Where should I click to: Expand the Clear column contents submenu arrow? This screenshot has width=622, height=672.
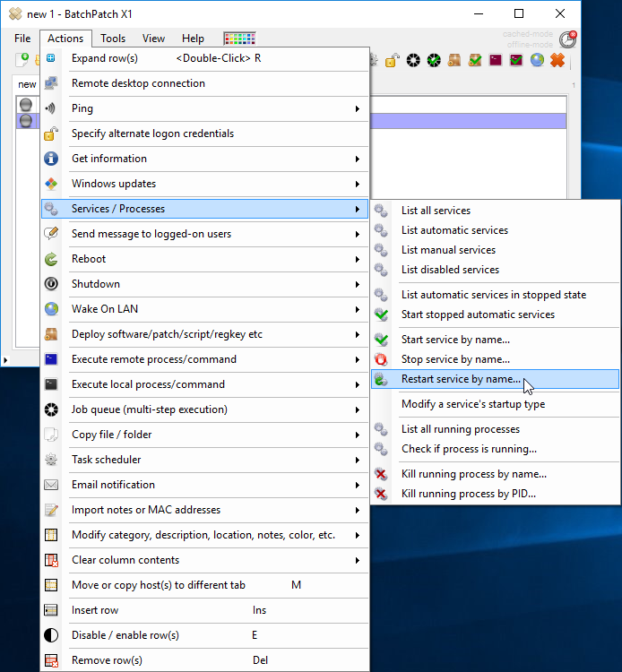click(357, 561)
